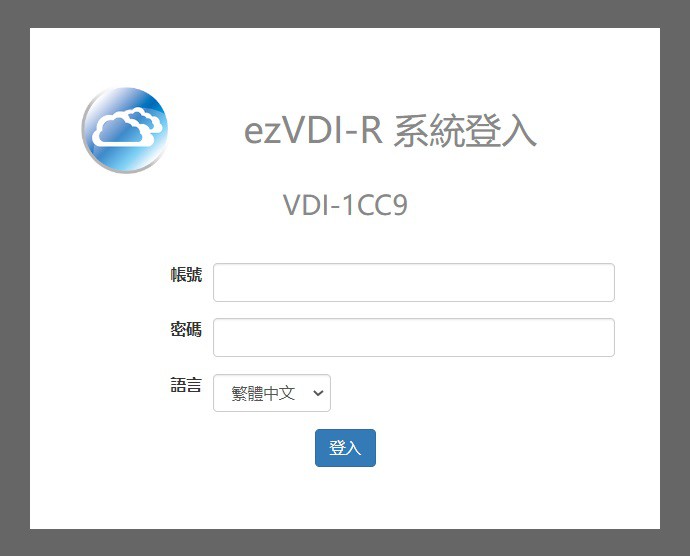Select the 繁體中文 language option text
Screen dimensions: 690x556
tap(263, 393)
